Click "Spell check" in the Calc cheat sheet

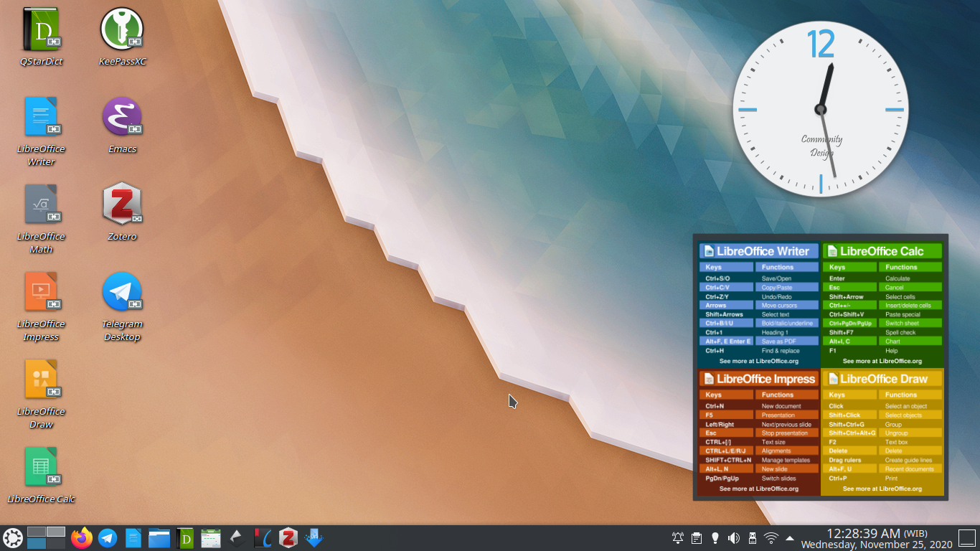900,333
